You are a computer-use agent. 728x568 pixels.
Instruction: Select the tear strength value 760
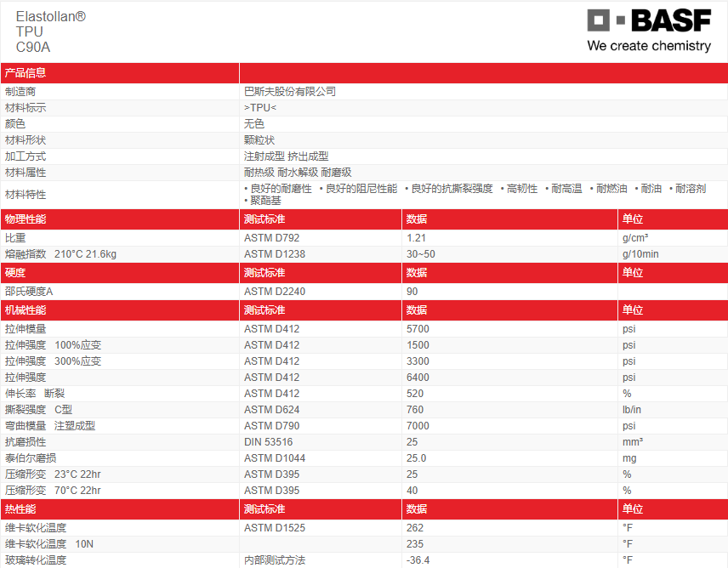(x=415, y=410)
